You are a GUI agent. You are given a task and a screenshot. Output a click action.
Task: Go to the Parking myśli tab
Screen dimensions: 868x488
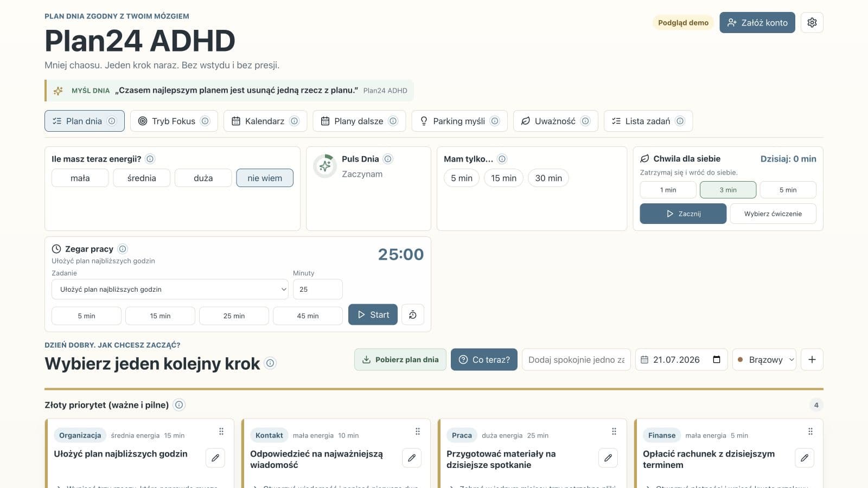click(x=459, y=121)
